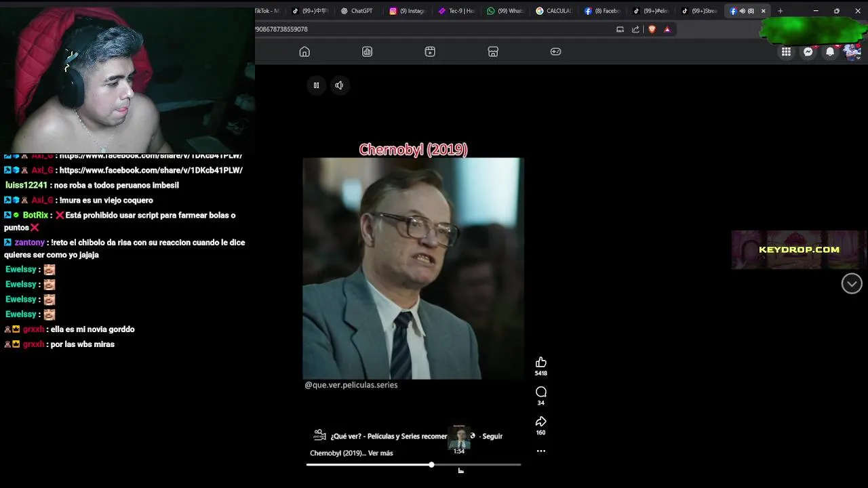Image resolution: width=868 pixels, height=488 pixels.
Task: Click the streamer webcam overlay
Action: (x=127, y=80)
